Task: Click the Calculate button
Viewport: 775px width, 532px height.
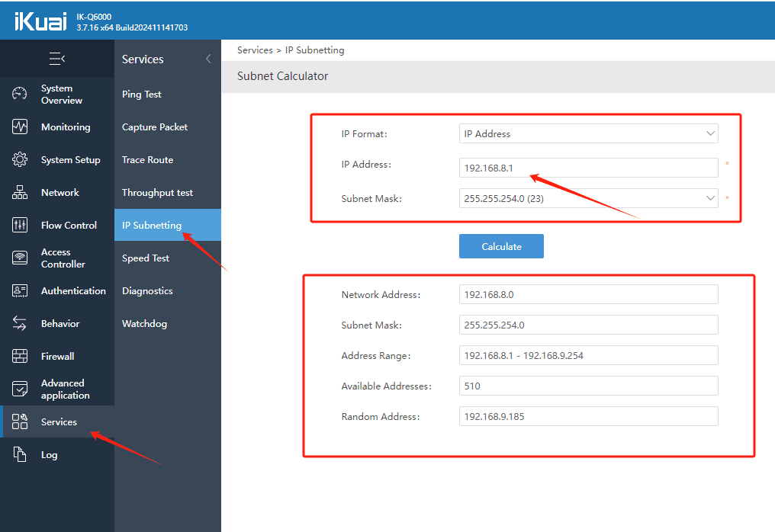Action: pyautogui.click(x=501, y=246)
